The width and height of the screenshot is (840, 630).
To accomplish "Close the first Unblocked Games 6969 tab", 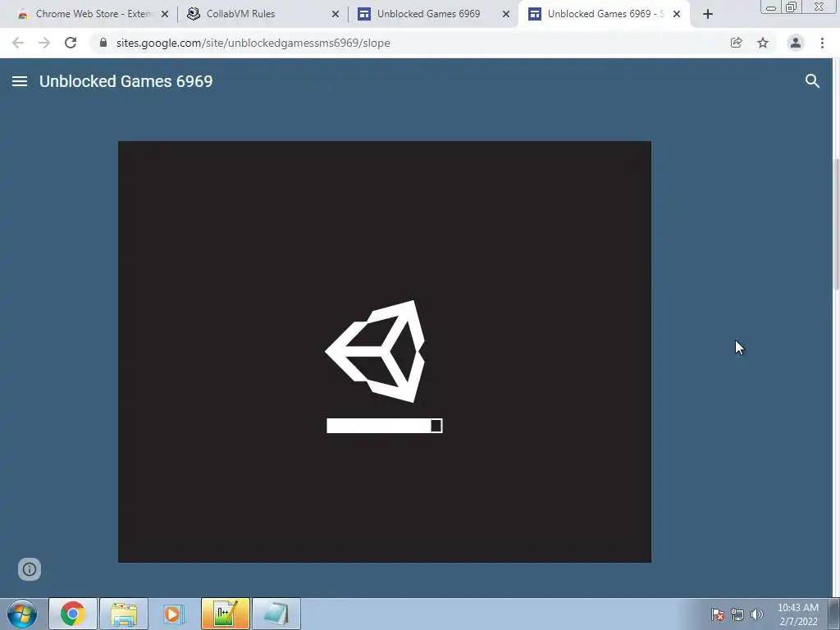I will [x=505, y=15].
